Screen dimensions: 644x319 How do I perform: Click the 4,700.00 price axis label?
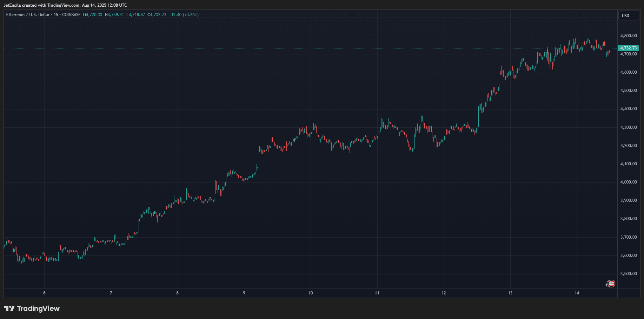[629, 54]
